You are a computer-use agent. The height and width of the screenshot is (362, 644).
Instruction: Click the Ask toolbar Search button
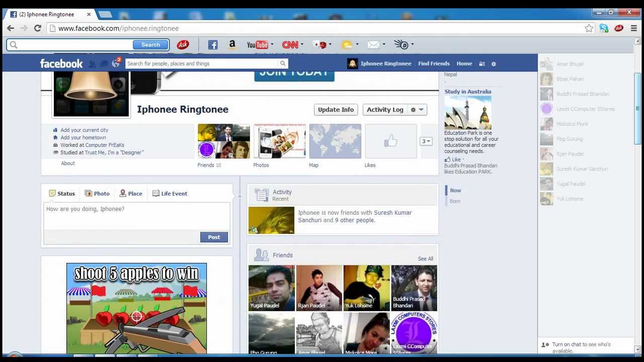point(150,45)
